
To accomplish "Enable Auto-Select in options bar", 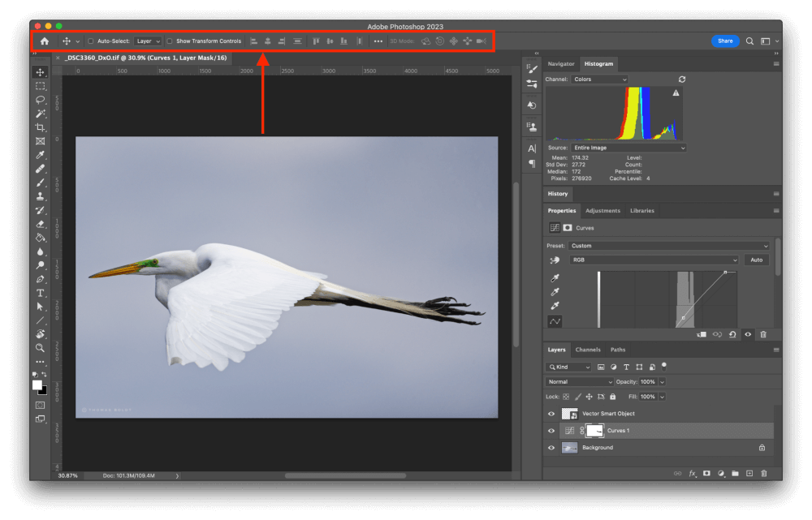I will (92, 41).
